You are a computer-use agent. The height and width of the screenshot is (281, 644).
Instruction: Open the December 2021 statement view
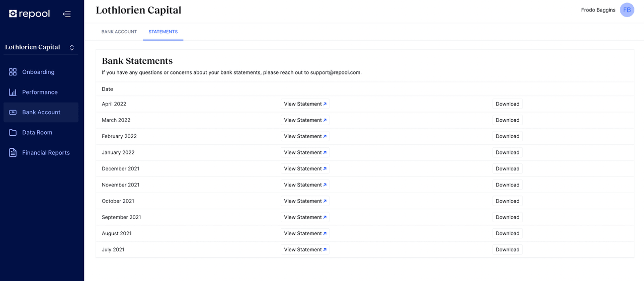(x=305, y=169)
